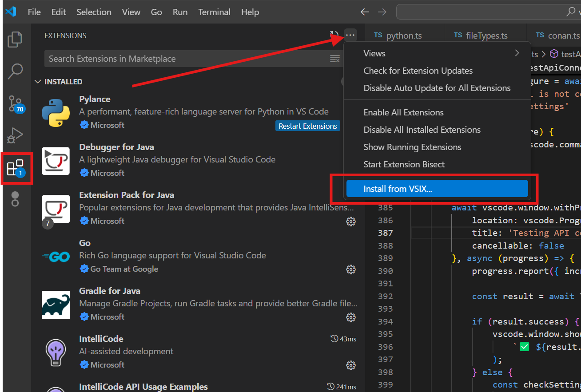Screen dimensions: 581x392
Task: Open manage gear for Go extension
Action: tap(351, 269)
